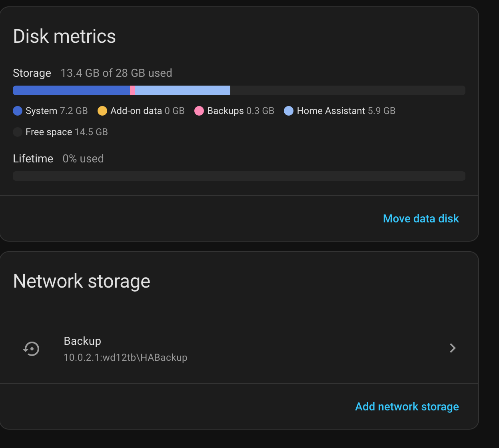
Task: Click the Lifetime usage progress bar
Action: [239, 176]
